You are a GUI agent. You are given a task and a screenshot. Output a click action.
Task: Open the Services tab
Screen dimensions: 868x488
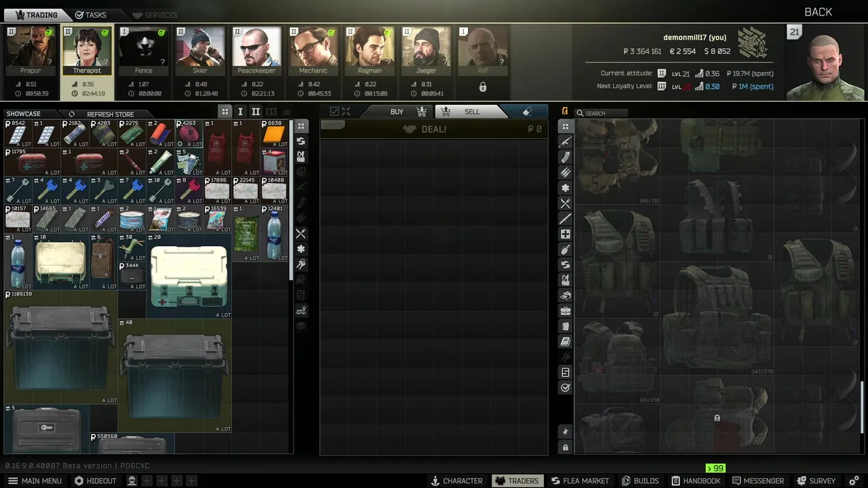pos(155,15)
